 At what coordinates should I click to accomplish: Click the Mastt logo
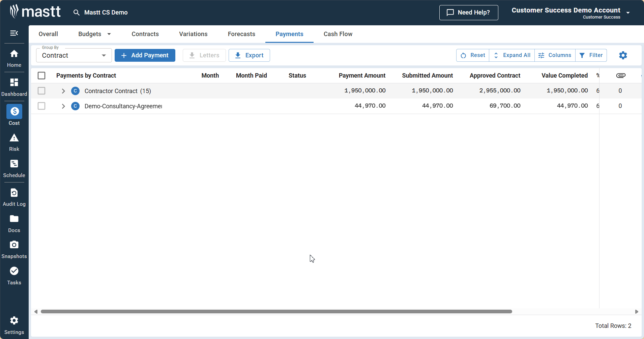pos(35,11)
